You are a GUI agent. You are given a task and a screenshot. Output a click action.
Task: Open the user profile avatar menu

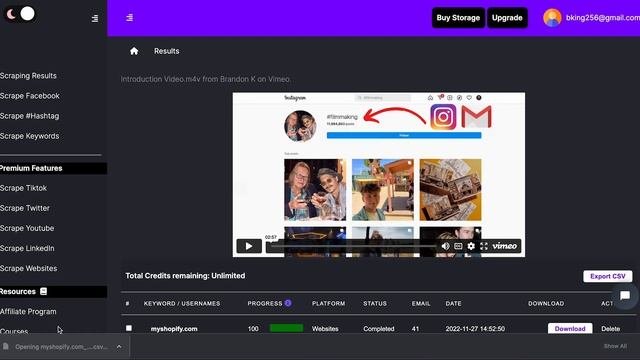(x=552, y=18)
